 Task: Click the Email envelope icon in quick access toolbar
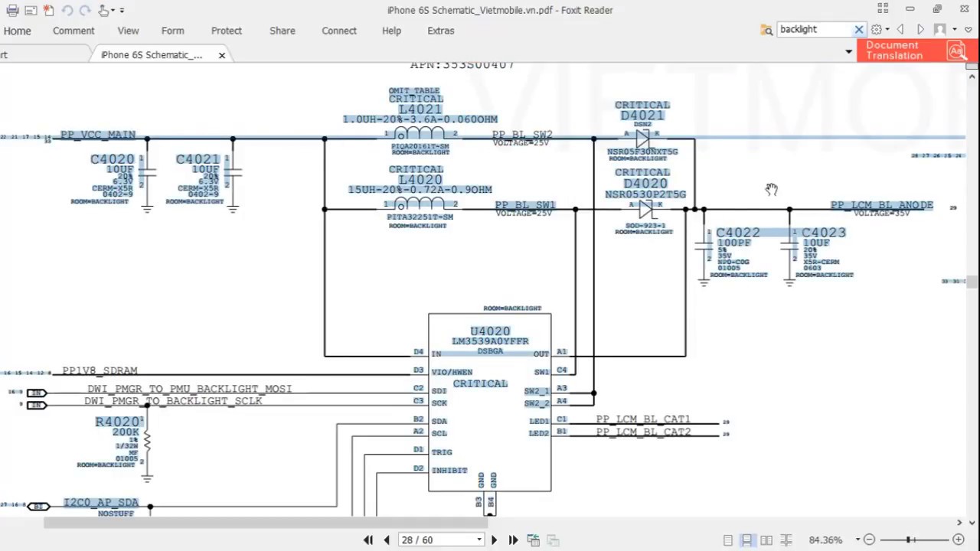pyautogui.click(x=31, y=11)
